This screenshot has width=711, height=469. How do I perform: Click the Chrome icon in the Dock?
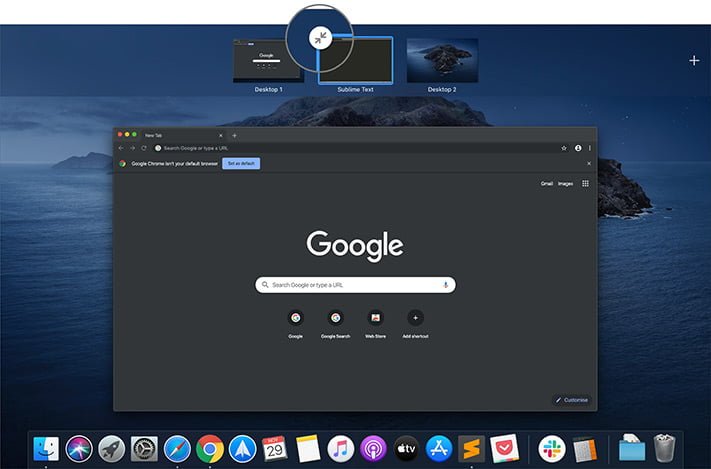(210, 449)
